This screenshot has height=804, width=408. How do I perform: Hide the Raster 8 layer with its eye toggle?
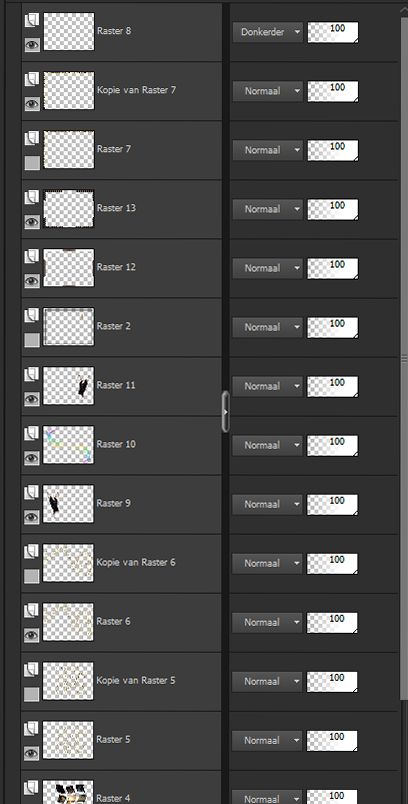point(32,45)
